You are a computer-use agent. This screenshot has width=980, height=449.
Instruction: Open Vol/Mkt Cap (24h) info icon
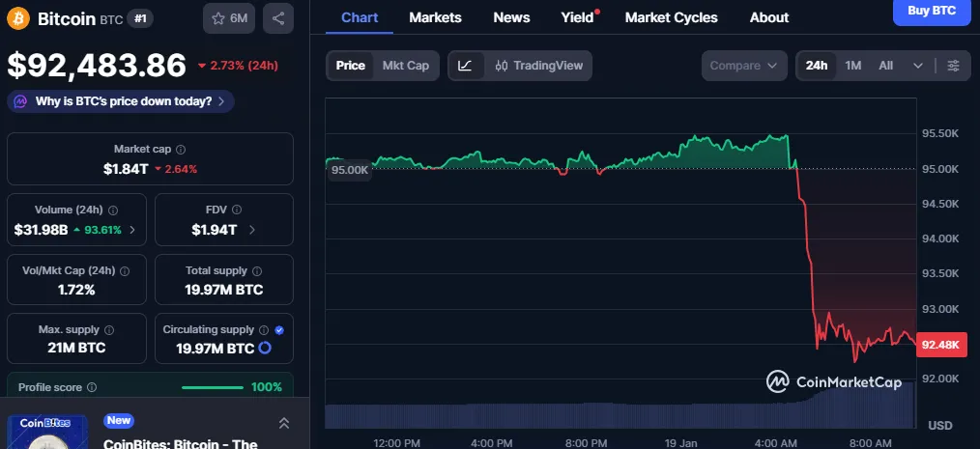[125, 271]
